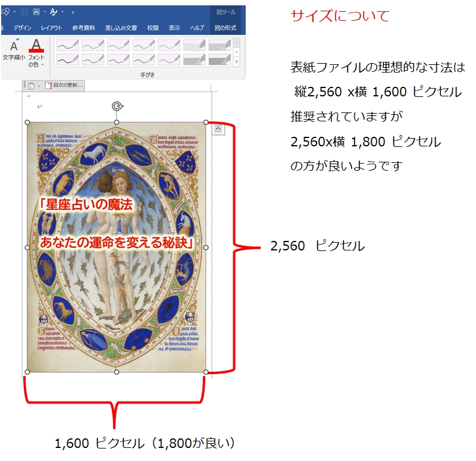Click the 「星座占いの魔法 title text on the cover
This screenshot has height=461, width=476.
click(x=86, y=204)
